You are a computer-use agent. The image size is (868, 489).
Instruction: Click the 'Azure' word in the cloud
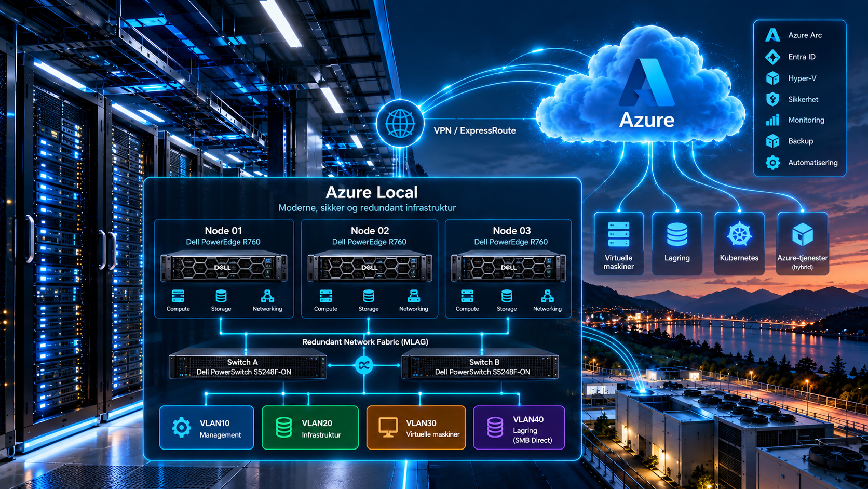point(647,120)
